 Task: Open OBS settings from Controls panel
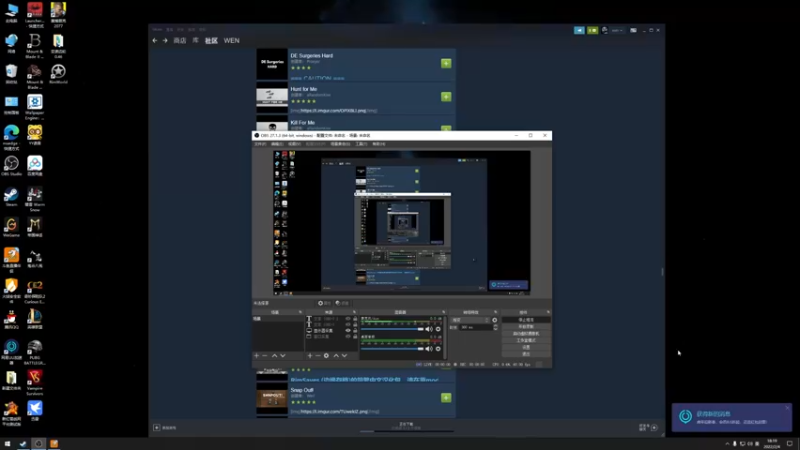(526, 347)
